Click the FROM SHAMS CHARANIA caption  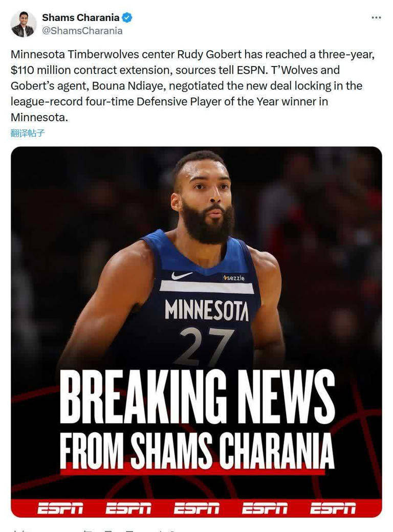[197, 451]
